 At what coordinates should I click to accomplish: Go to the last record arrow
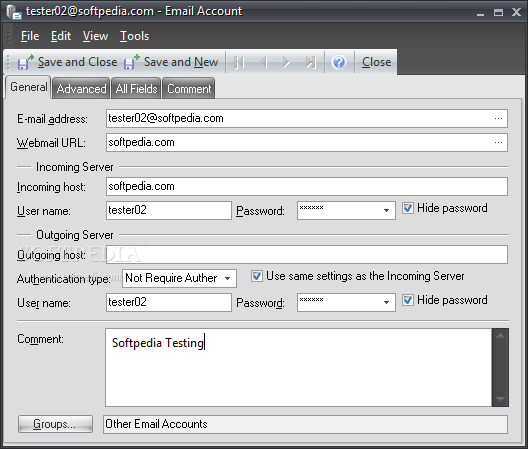click(310, 62)
